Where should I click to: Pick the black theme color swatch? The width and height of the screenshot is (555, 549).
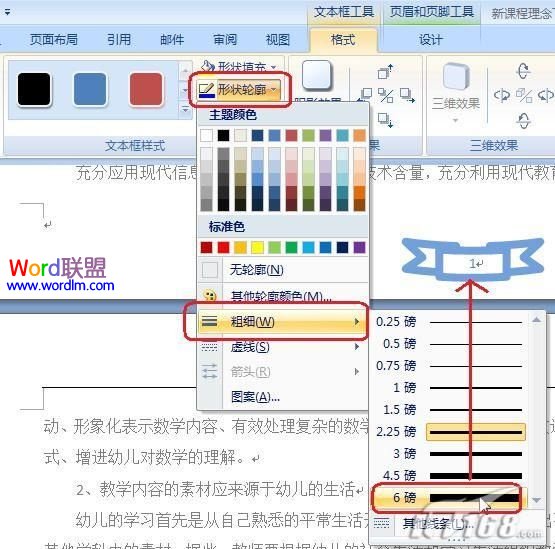coord(223,135)
